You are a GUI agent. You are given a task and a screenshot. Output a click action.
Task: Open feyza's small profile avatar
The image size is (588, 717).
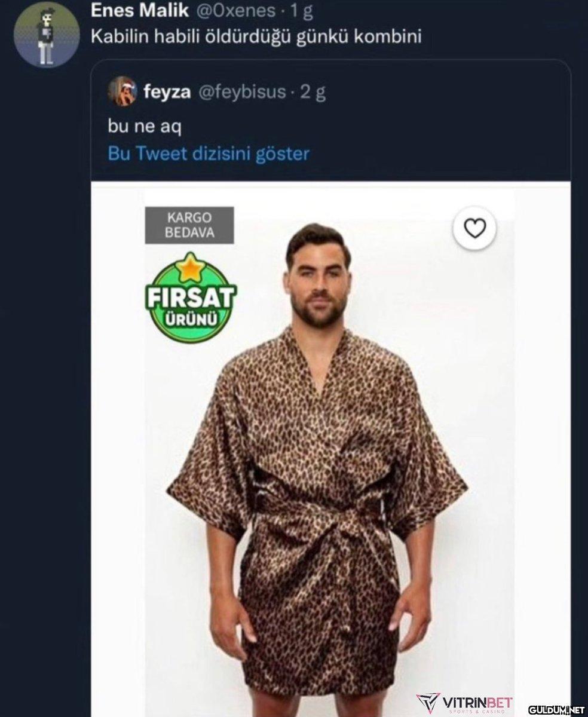[122, 91]
